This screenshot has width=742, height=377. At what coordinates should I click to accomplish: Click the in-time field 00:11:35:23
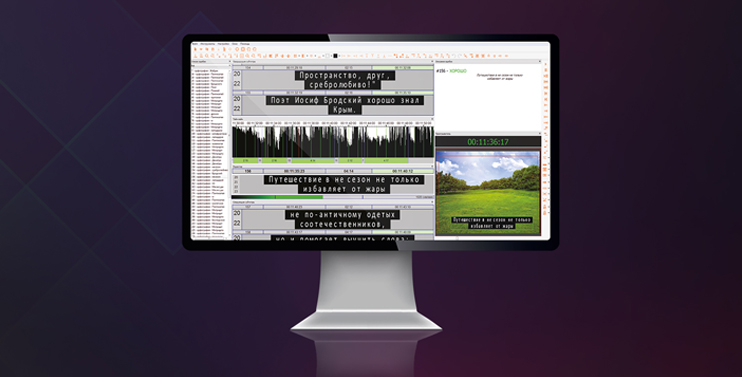[294, 171]
